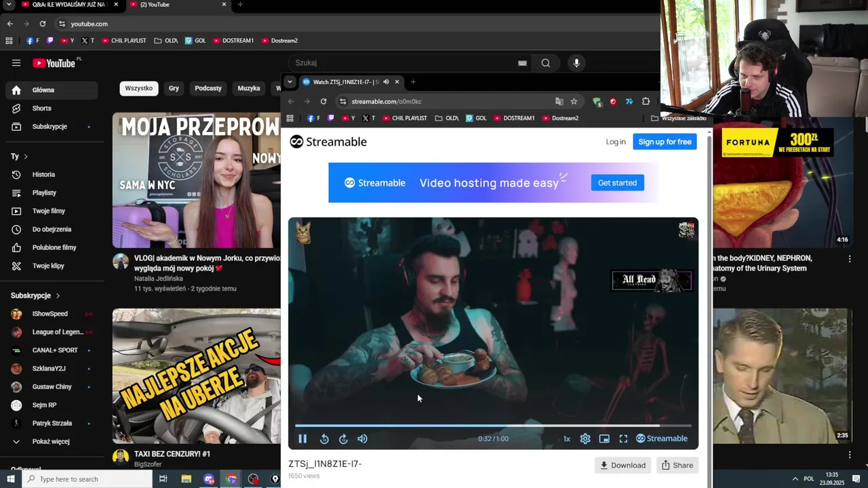Viewport: 868px width, 488px height.
Task: Download the Streamable video
Action: tap(623, 465)
